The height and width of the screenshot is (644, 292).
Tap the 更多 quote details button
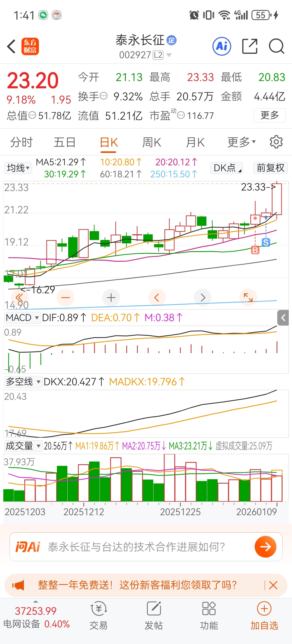coord(270,115)
